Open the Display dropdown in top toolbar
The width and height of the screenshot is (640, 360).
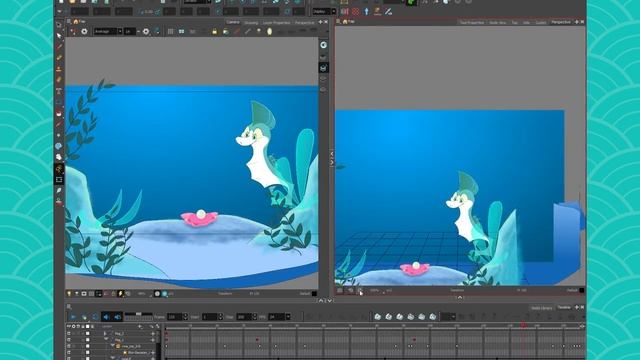[324, 11]
